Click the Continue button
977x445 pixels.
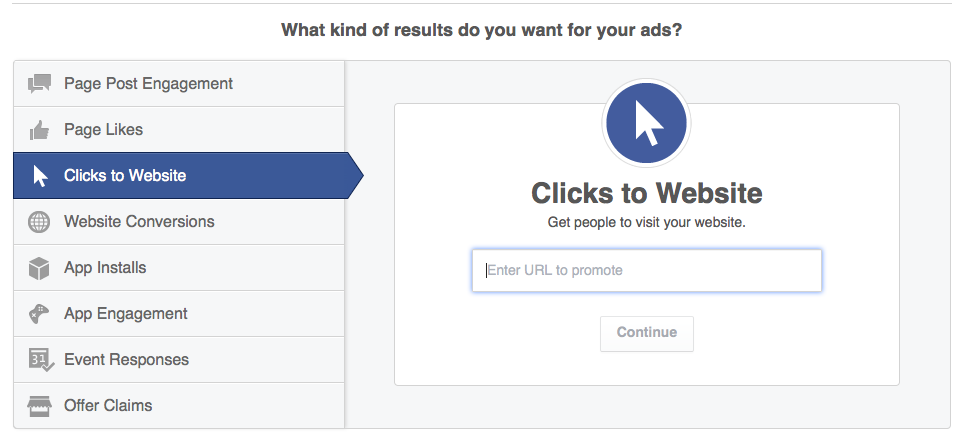click(x=647, y=333)
